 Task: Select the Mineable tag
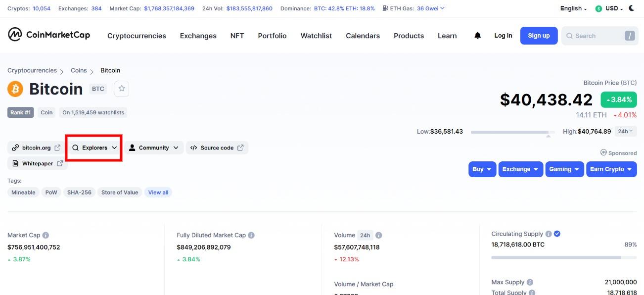point(23,193)
